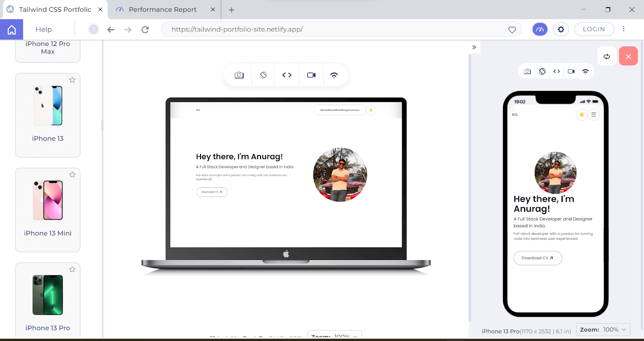This screenshot has height=341, width=644.
Task: Click AG. logo in iPhone preview
Action: tap(515, 115)
